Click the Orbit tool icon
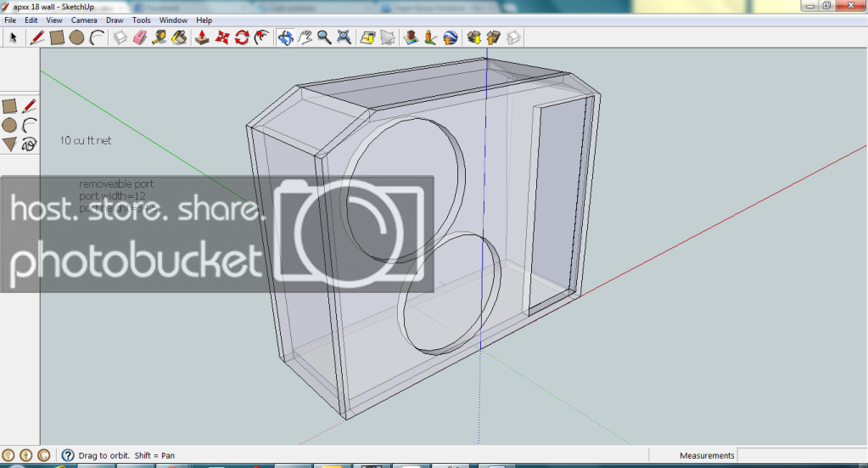The image size is (868, 468). pyautogui.click(x=285, y=37)
